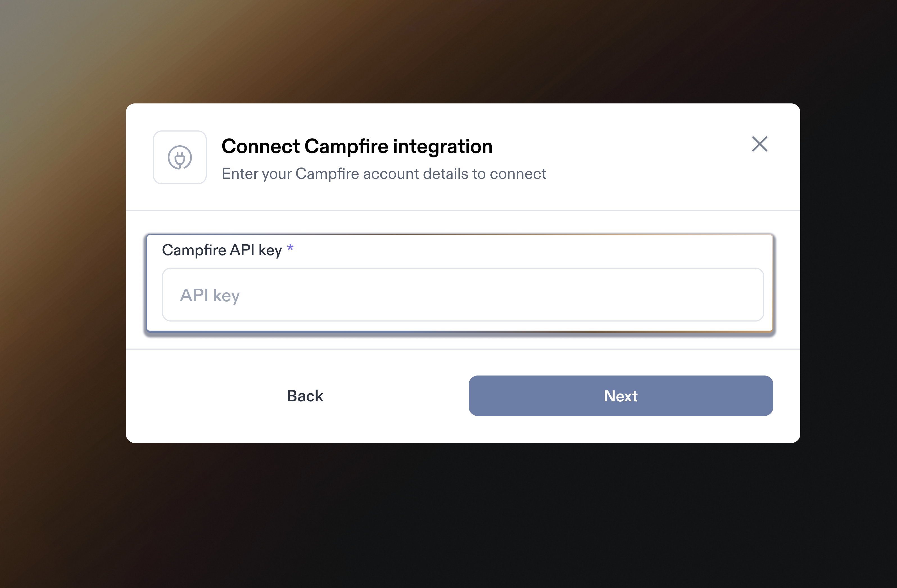Image resolution: width=897 pixels, height=588 pixels.
Task: Click the "Enter your Campfire account details" subtitle
Action: click(x=383, y=174)
